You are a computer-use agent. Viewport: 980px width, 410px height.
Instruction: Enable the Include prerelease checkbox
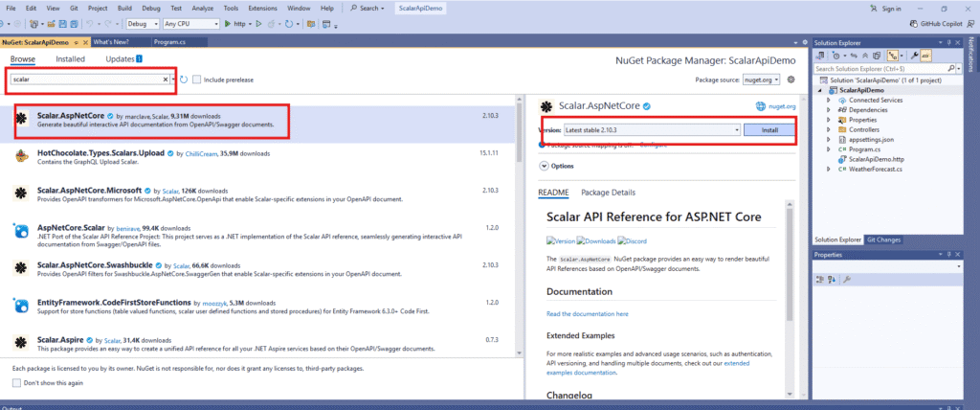tap(197, 80)
